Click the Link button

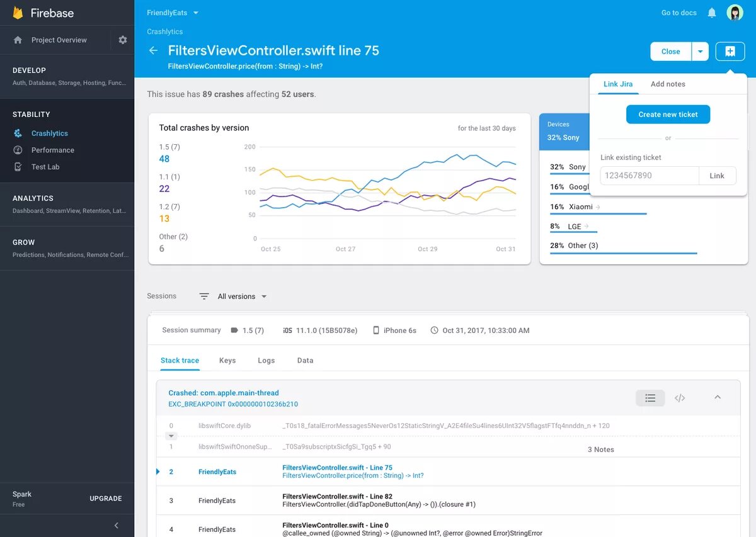tap(717, 176)
